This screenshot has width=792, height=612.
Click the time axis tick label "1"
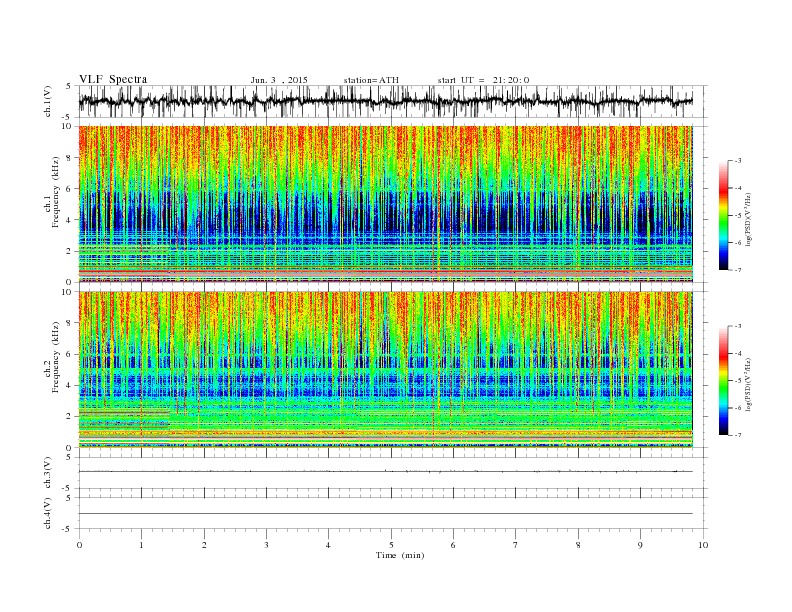pyautogui.click(x=141, y=545)
